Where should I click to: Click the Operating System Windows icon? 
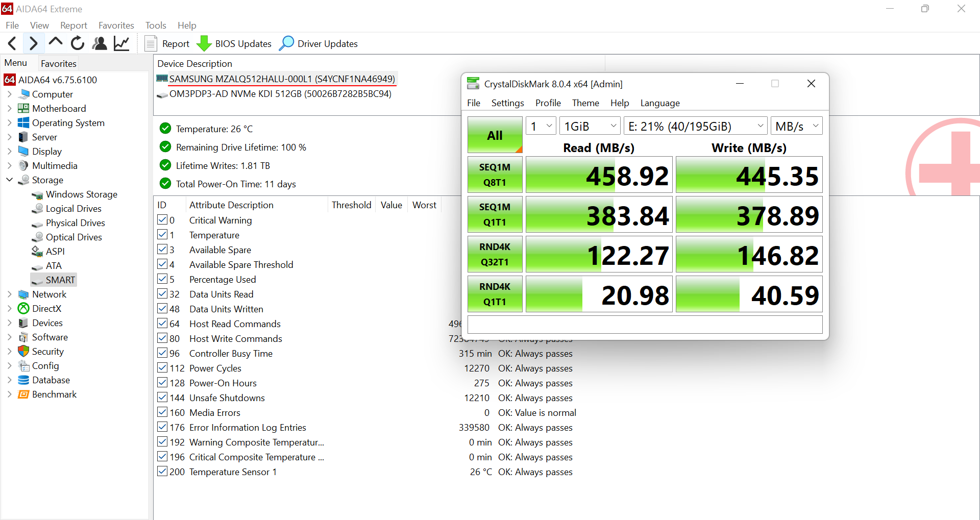point(23,122)
